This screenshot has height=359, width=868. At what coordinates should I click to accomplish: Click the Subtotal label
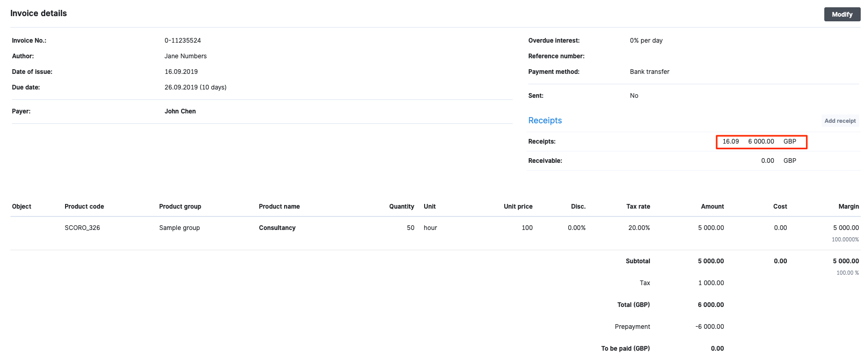click(x=637, y=261)
